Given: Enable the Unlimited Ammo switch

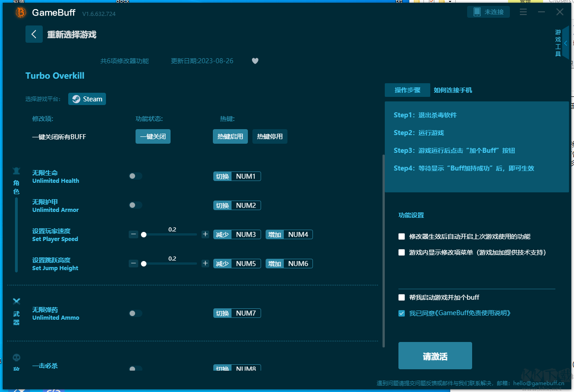Looking at the screenshot, I should pos(136,313).
